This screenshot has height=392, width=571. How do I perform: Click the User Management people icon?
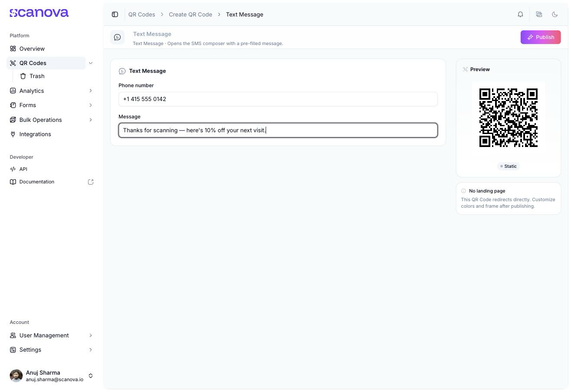tap(13, 335)
